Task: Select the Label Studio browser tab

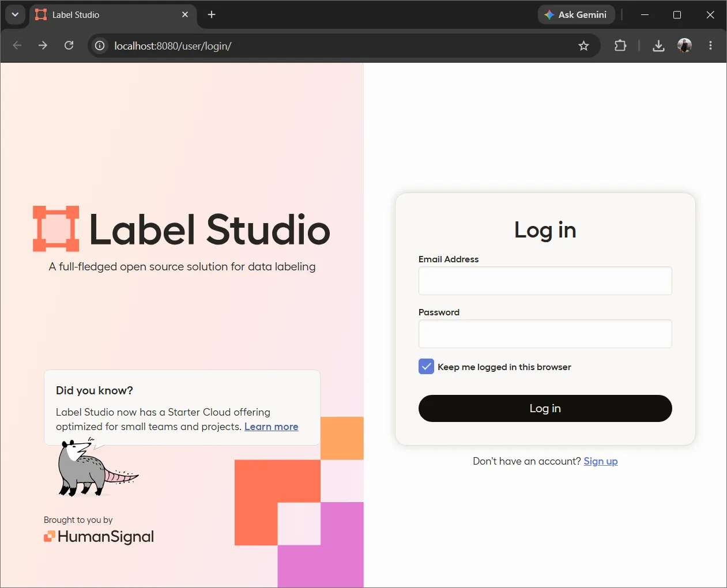Action: click(113, 15)
